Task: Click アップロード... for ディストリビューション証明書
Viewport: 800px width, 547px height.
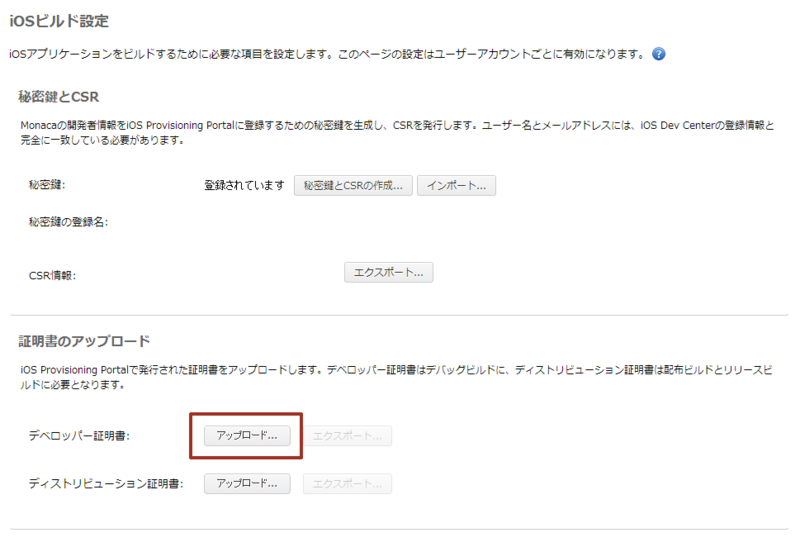Action: 247,483
